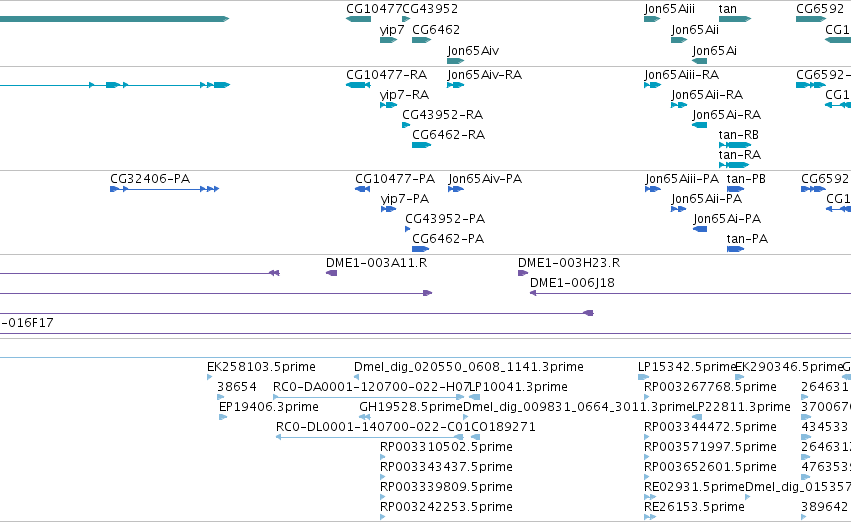Select the Jon65Ai-RA transcript glyph
The height and width of the screenshot is (522, 851).
700,125
